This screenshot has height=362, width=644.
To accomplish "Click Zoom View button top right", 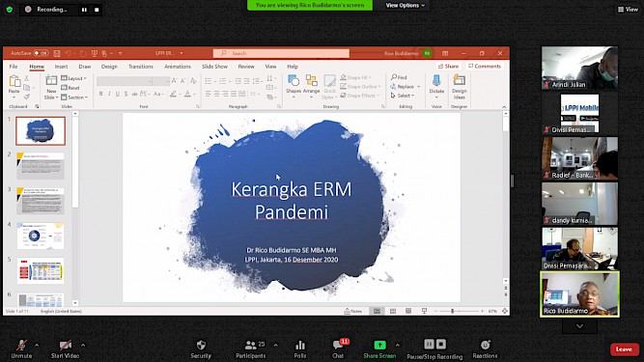I will click(628, 9).
